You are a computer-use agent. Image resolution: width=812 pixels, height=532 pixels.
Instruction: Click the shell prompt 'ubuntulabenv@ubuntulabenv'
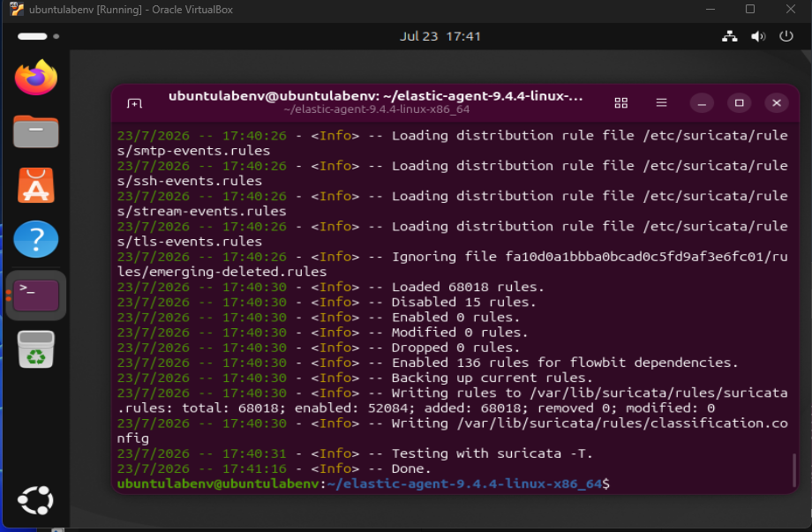218,483
